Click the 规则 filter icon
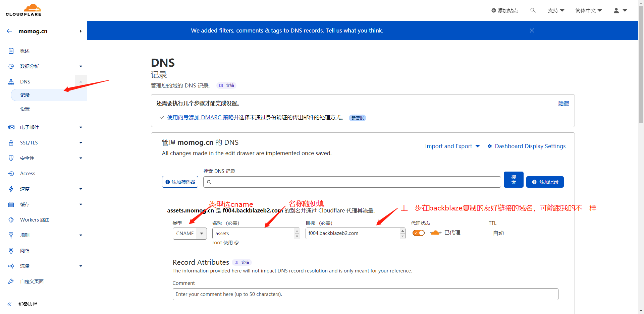644x314 pixels. (x=11, y=235)
